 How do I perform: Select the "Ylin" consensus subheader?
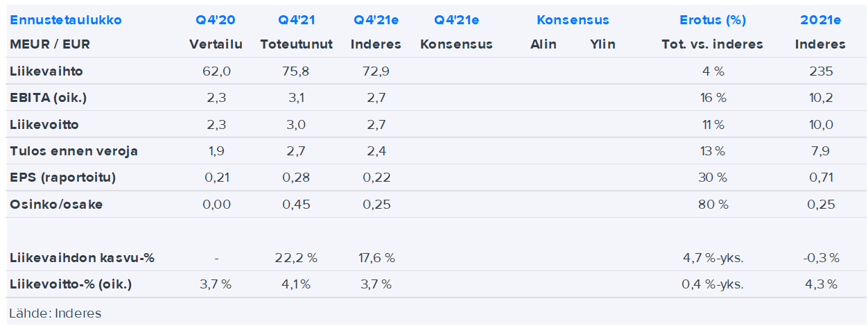tap(602, 44)
